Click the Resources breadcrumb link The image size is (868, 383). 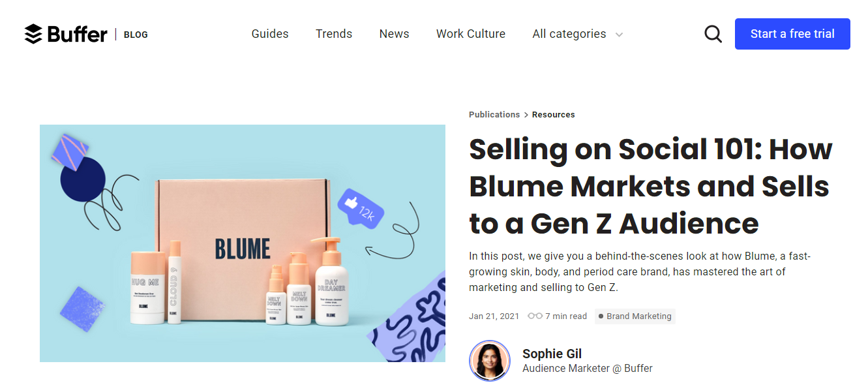(553, 115)
